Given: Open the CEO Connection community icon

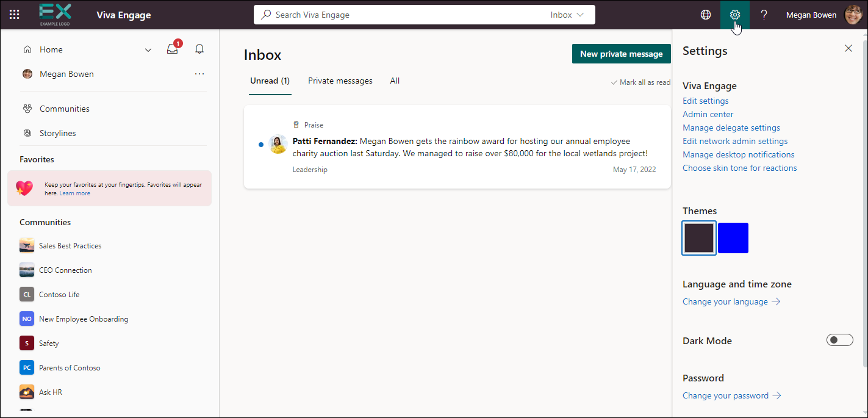Looking at the screenshot, I should tap(27, 270).
